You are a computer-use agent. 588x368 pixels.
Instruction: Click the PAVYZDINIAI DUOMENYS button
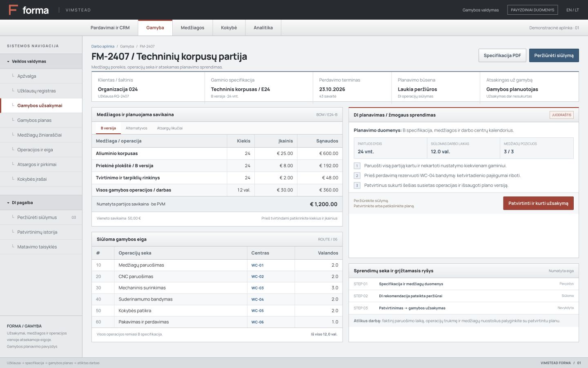(532, 10)
